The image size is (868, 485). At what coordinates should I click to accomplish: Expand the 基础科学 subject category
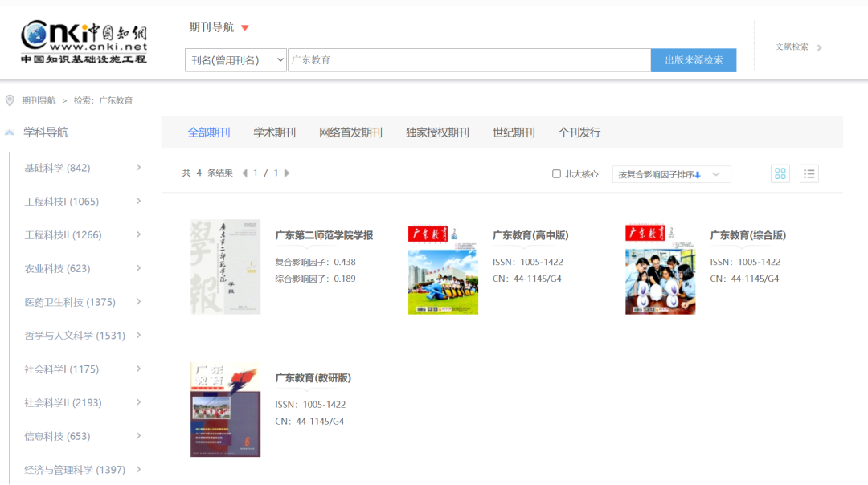click(80, 167)
